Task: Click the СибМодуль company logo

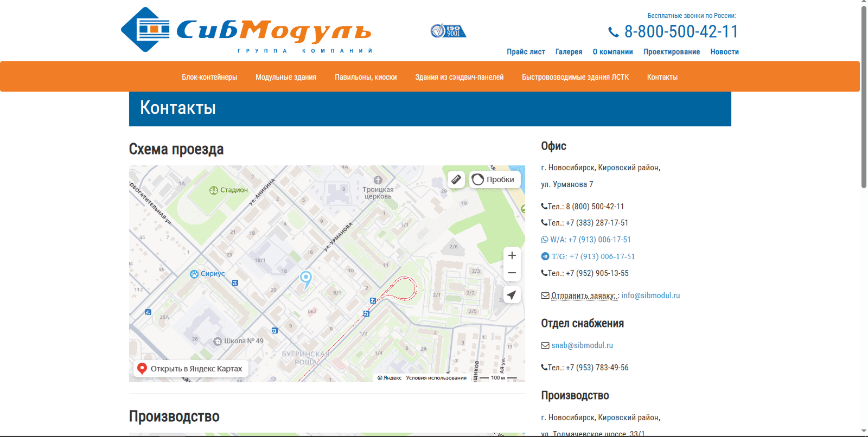Action: click(246, 30)
